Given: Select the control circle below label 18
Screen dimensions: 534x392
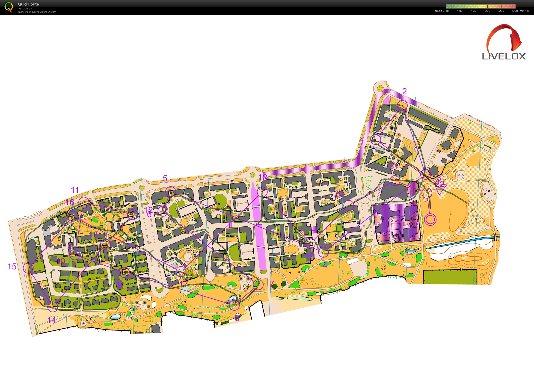Looking at the screenshot, I should [262, 192].
